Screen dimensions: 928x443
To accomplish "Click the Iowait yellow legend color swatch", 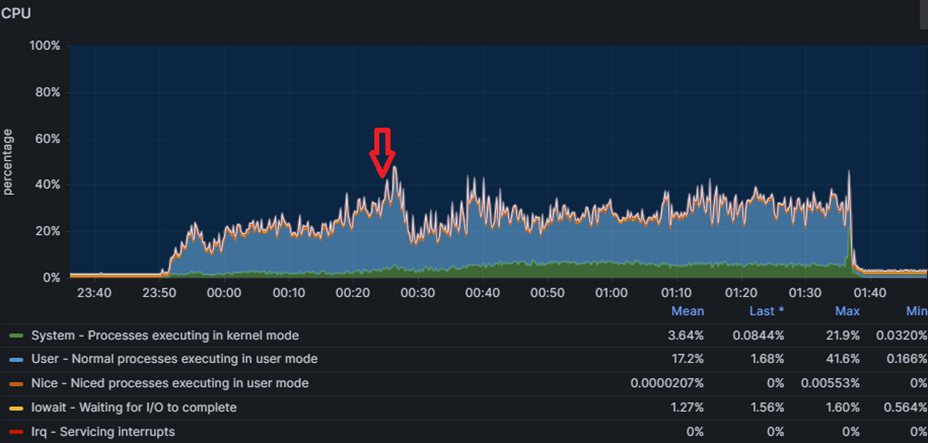I will (17, 408).
